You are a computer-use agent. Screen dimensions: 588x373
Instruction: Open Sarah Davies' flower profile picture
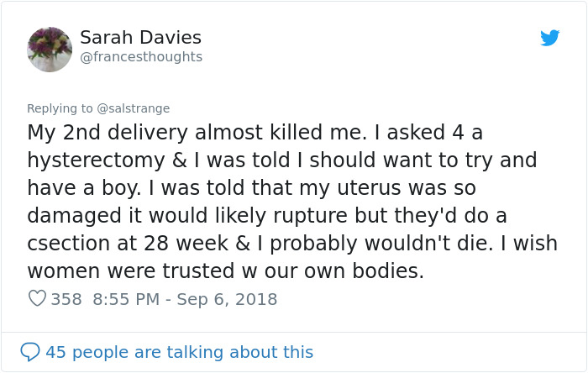click(x=50, y=49)
